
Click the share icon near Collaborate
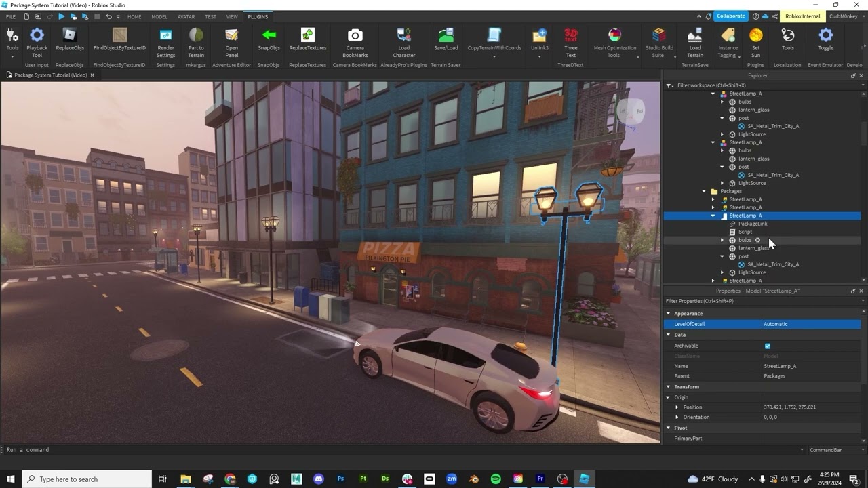(774, 16)
